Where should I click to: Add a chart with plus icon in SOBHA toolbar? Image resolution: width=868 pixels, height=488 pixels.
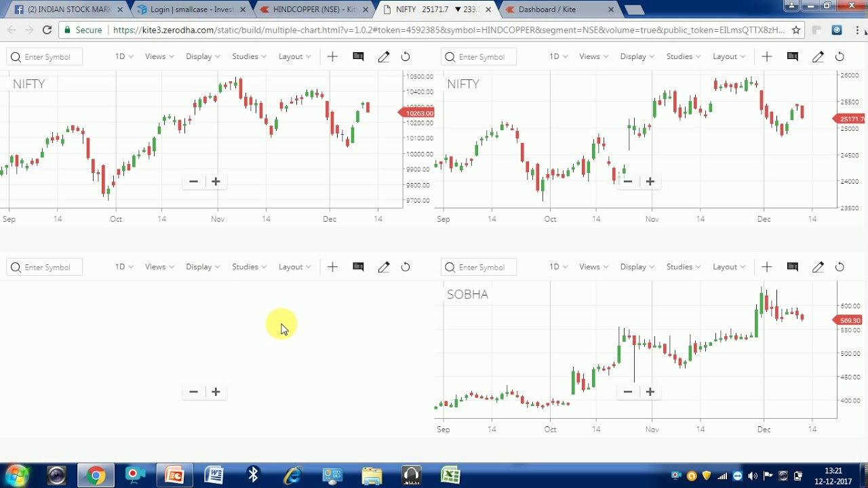click(767, 267)
